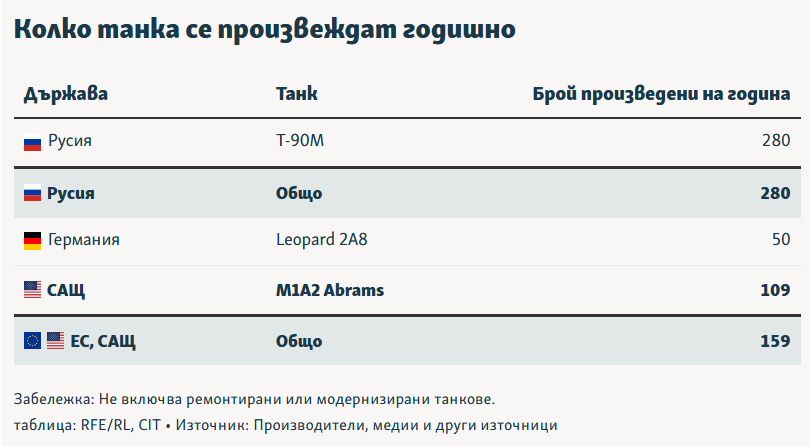Click the Russian flag beside T-90M row
The width and height of the screenshot is (810, 446).
32,142
